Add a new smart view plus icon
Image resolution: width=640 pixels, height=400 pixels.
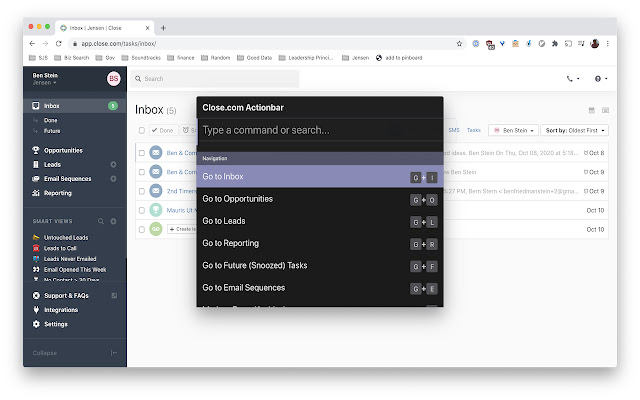pyautogui.click(x=113, y=221)
